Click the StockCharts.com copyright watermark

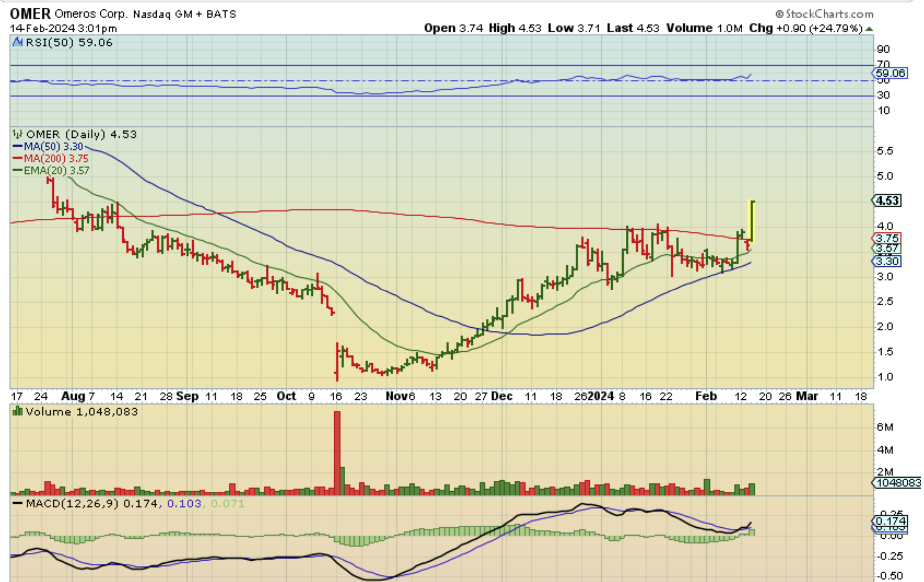click(x=824, y=14)
